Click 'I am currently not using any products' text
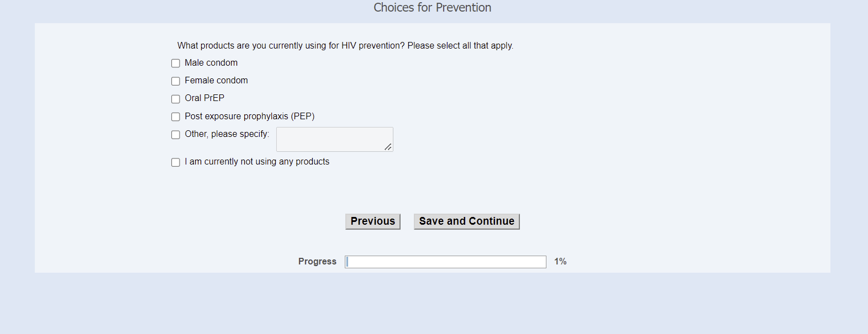This screenshot has width=868, height=334. pyautogui.click(x=257, y=162)
